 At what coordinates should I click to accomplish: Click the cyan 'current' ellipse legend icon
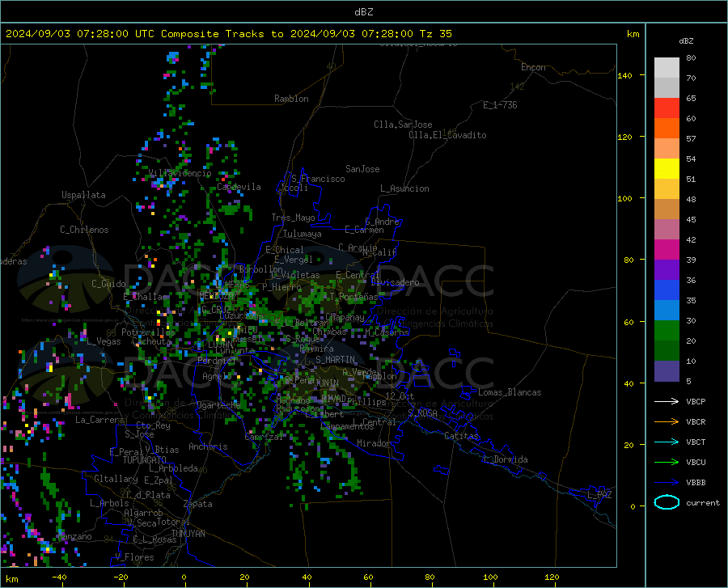click(x=667, y=502)
